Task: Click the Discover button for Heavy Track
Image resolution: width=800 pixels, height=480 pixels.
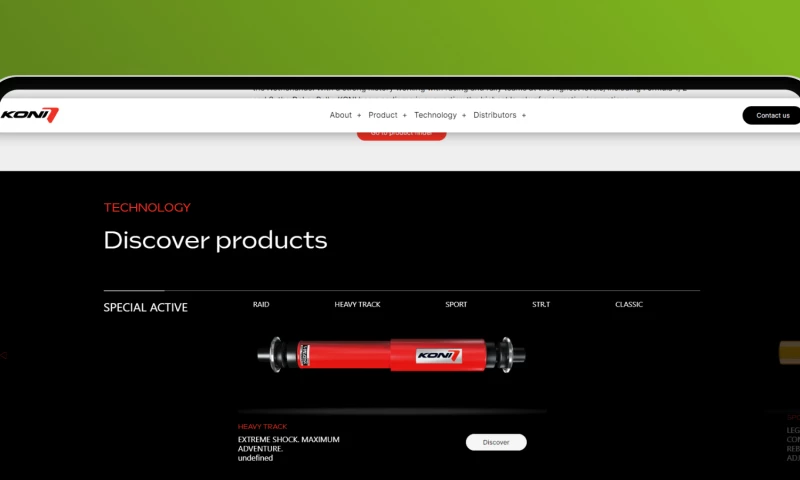Action: click(496, 442)
